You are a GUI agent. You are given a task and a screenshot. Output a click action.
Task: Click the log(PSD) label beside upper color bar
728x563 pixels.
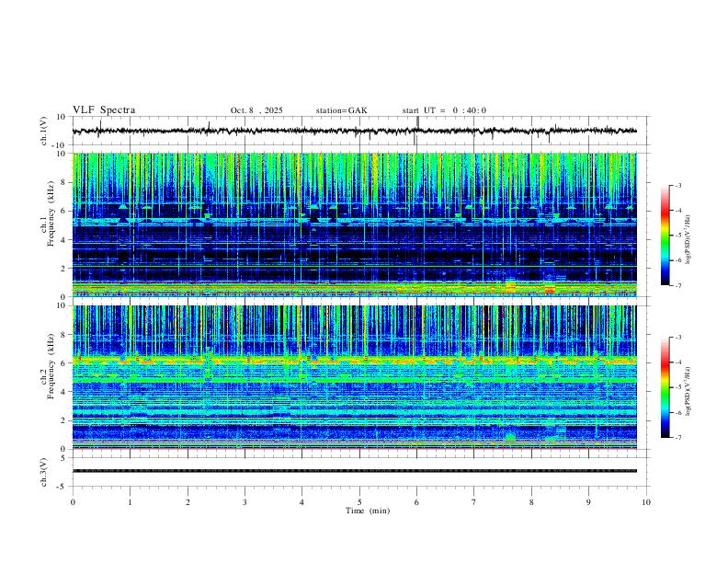(688, 239)
